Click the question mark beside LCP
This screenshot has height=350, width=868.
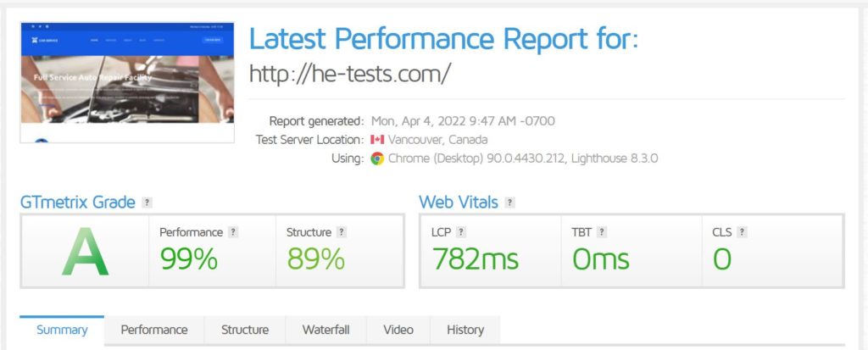(x=460, y=232)
